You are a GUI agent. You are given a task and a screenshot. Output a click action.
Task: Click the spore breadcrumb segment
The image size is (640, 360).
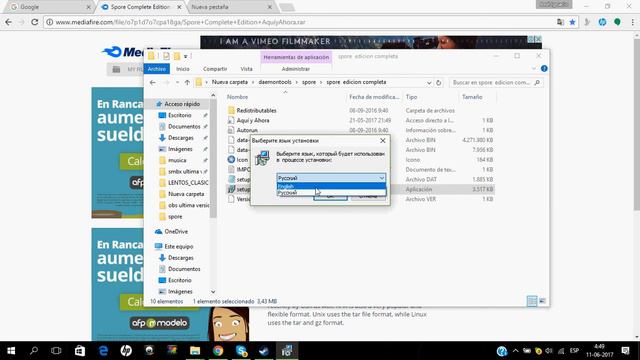coord(309,82)
